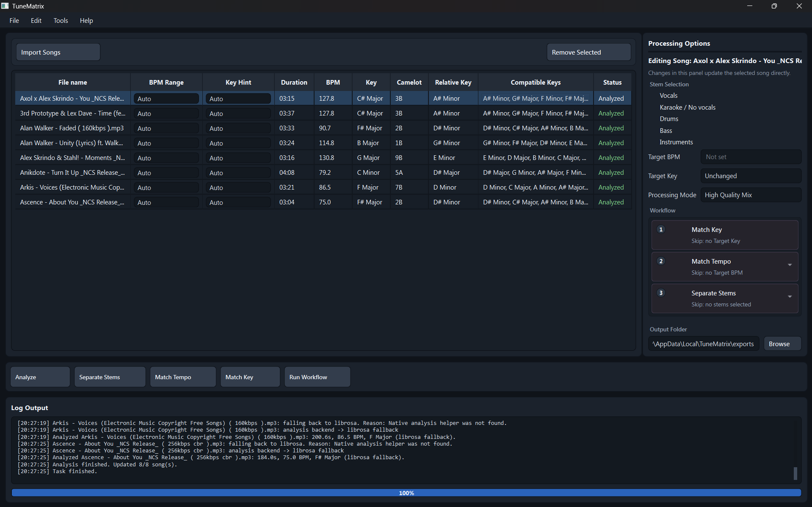Image resolution: width=812 pixels, height=507 pixels.
Task: Click the Key column header
Action: [371, 82]
